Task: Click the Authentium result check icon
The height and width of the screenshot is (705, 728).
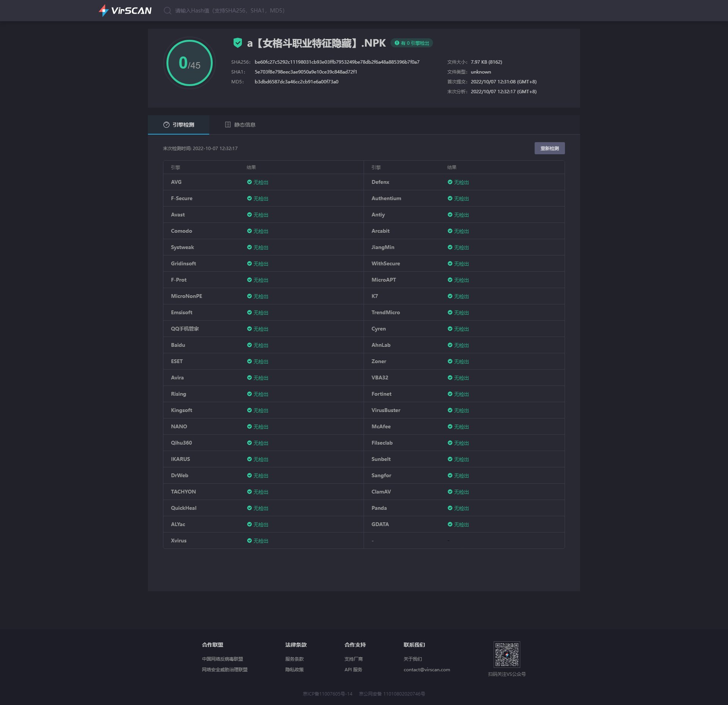Action: 450,198
